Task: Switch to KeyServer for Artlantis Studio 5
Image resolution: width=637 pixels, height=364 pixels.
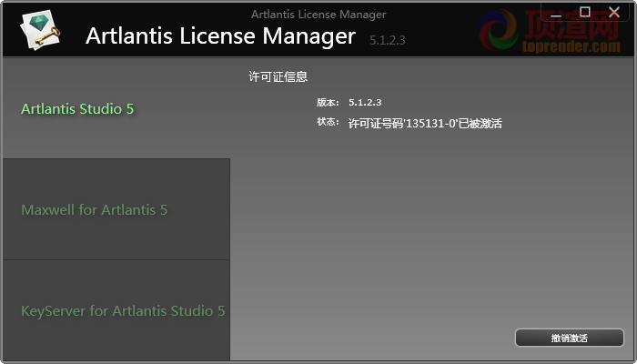Action: coord(116,310)
